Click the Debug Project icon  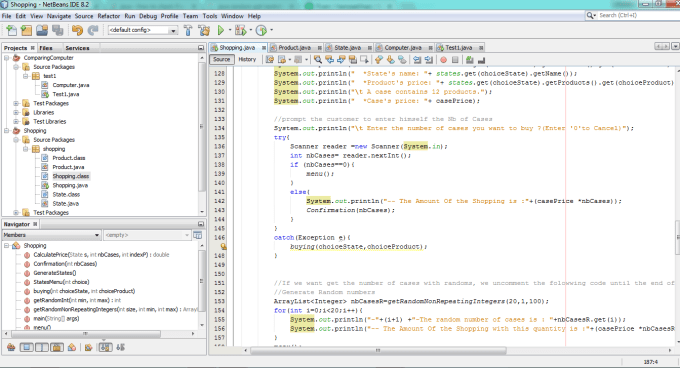tap(240, 30)
